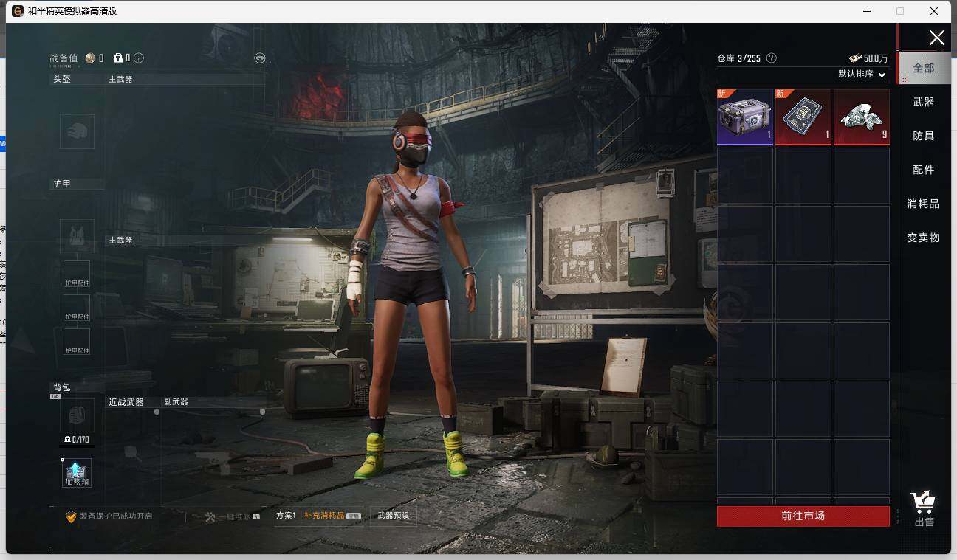This screenshot has width=957, height=560.
Task: Click the empty helmet slot icon
Action: tap(77, 131)
